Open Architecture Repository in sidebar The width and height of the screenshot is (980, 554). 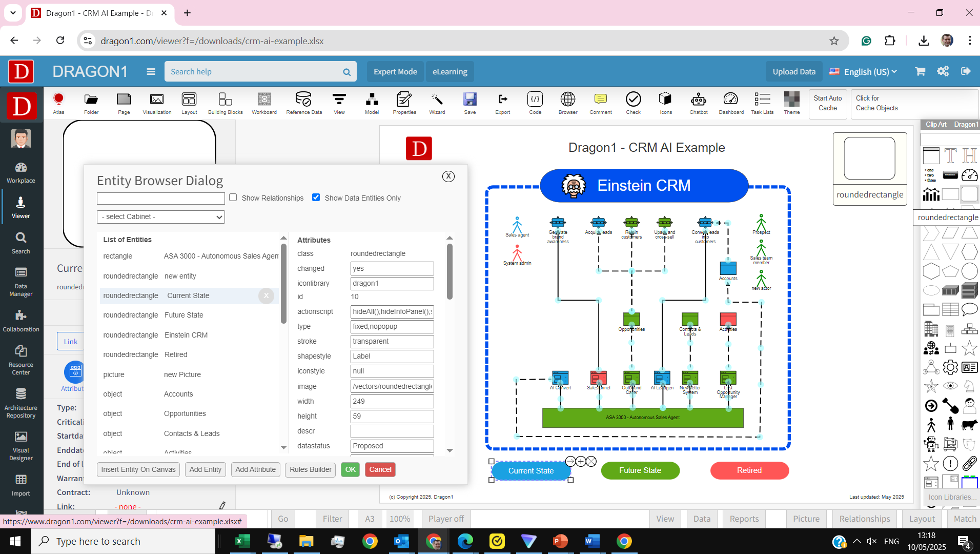point(21,403)
